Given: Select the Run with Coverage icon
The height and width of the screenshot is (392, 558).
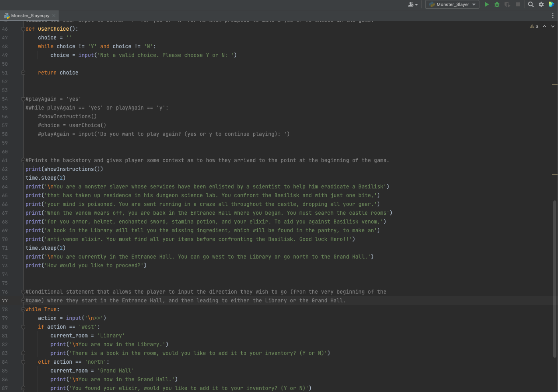Looking at the screenshot, I should [507, 4].
